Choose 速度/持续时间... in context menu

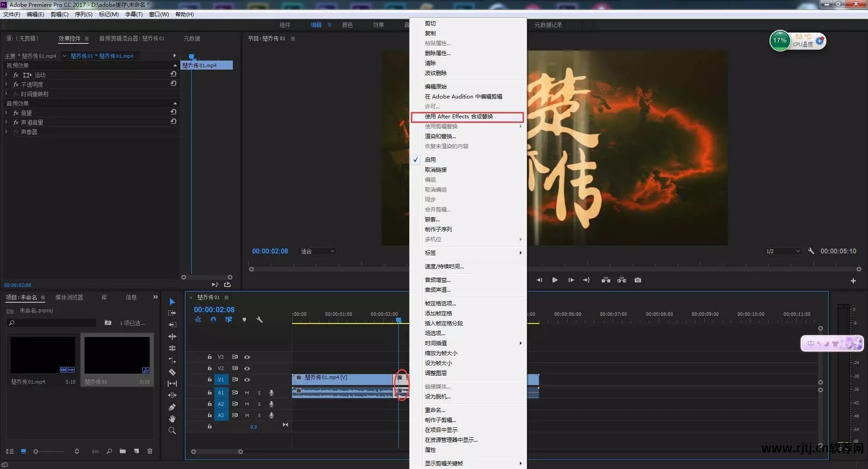pos(444,266)
